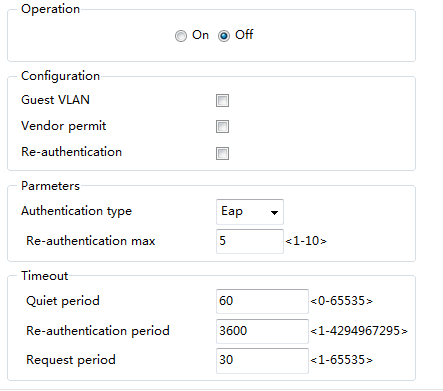Click the Re-authentication max label
The image size is (443, 391).
pyautogui.click(x=91, y=241)
